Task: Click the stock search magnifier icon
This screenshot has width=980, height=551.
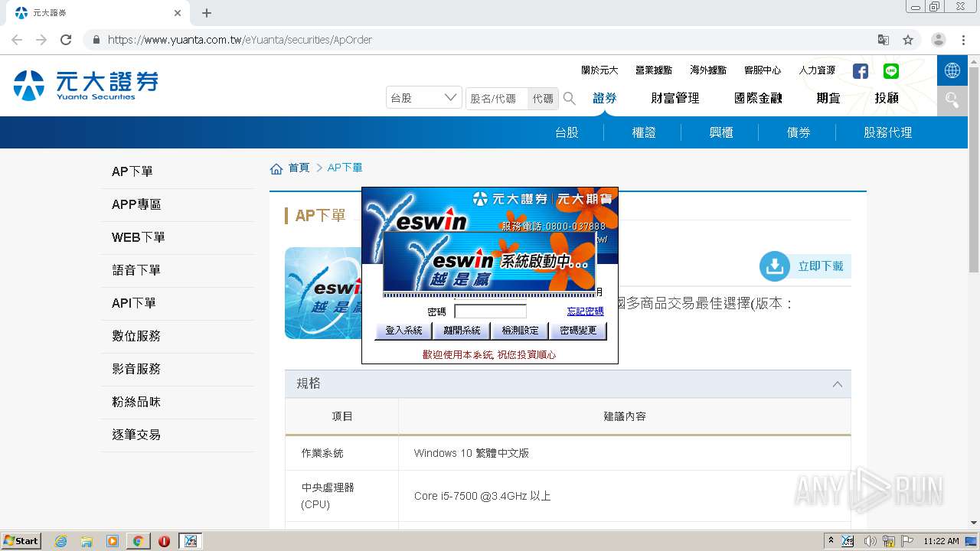Action: (x=570, y=98)
